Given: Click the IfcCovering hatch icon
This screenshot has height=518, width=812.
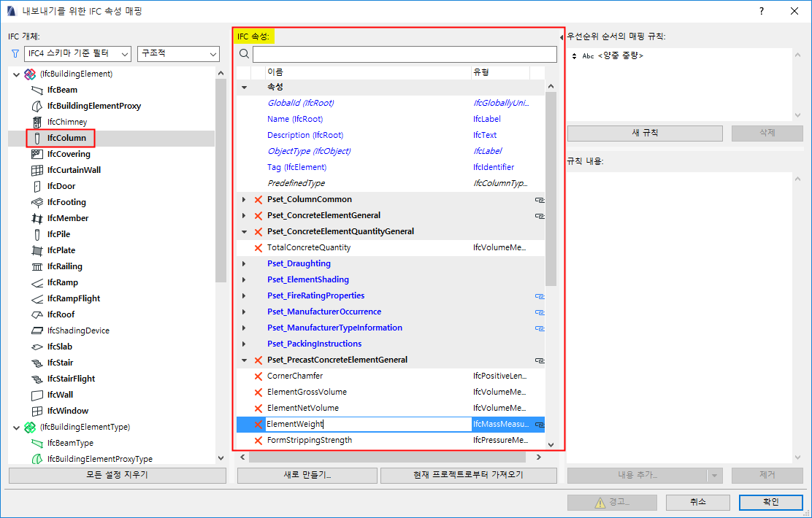Looking at the screenshot, I should coord(37,154).
